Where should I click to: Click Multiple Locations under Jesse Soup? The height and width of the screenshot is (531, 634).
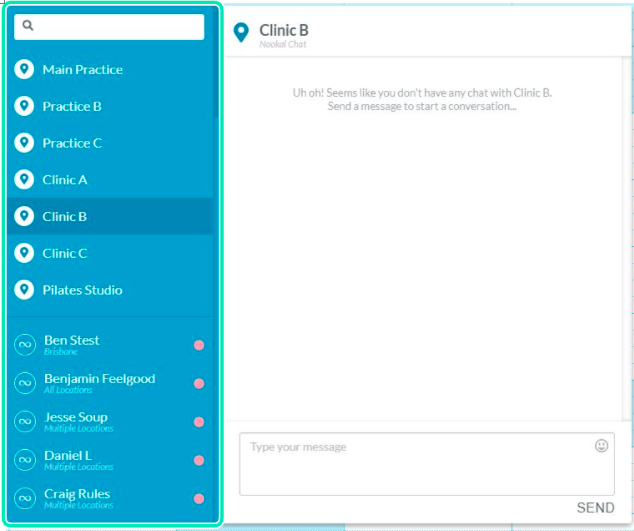point(78,428)
